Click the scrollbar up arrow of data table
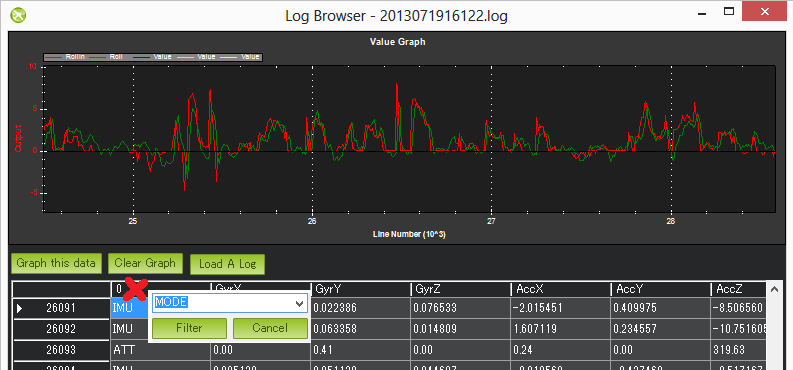The width and height of the screenshot is (793, 370). coord(773,290)
